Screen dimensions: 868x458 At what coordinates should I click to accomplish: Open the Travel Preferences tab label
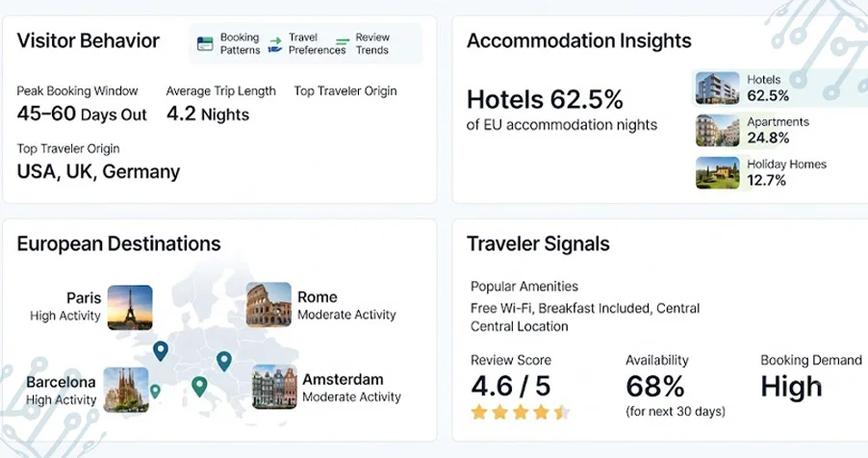(318, 43)
